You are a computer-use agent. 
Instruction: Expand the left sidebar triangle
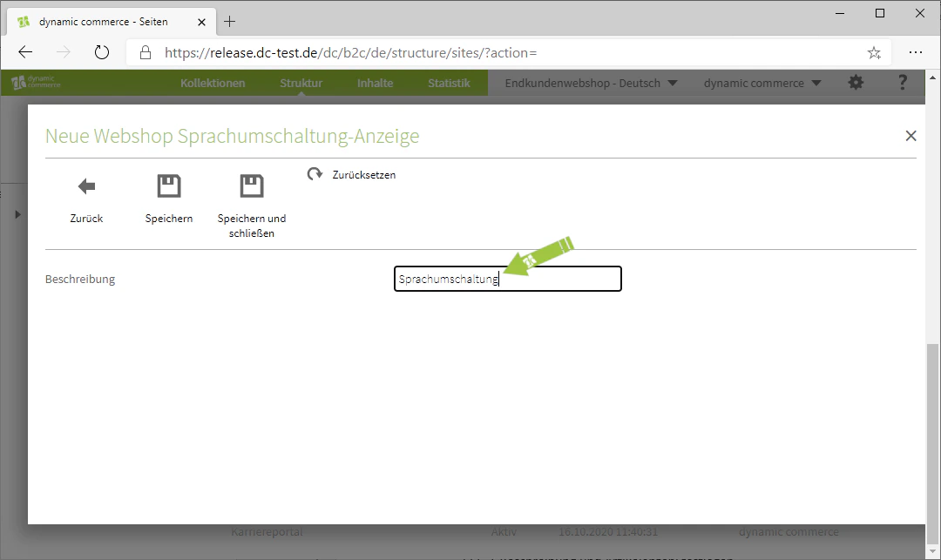(x=17, y=214)
